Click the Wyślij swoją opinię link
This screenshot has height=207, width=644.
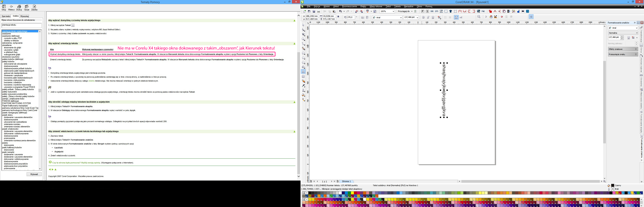(91, 162)
